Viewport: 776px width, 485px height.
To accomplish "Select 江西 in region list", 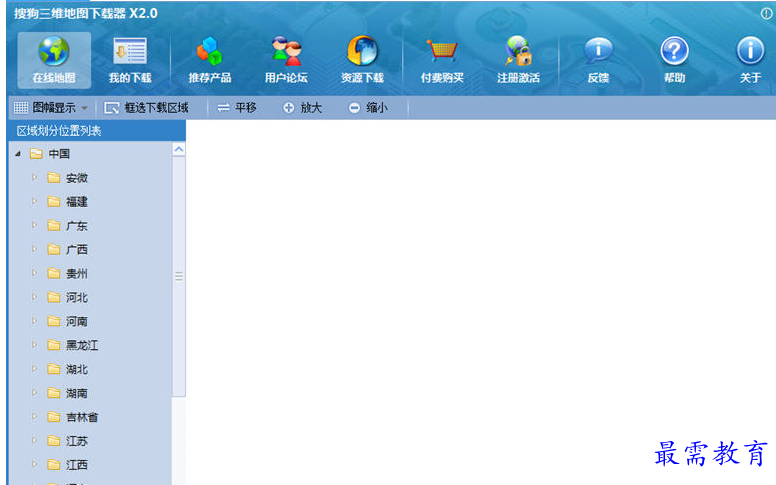I will click(77, 465).
